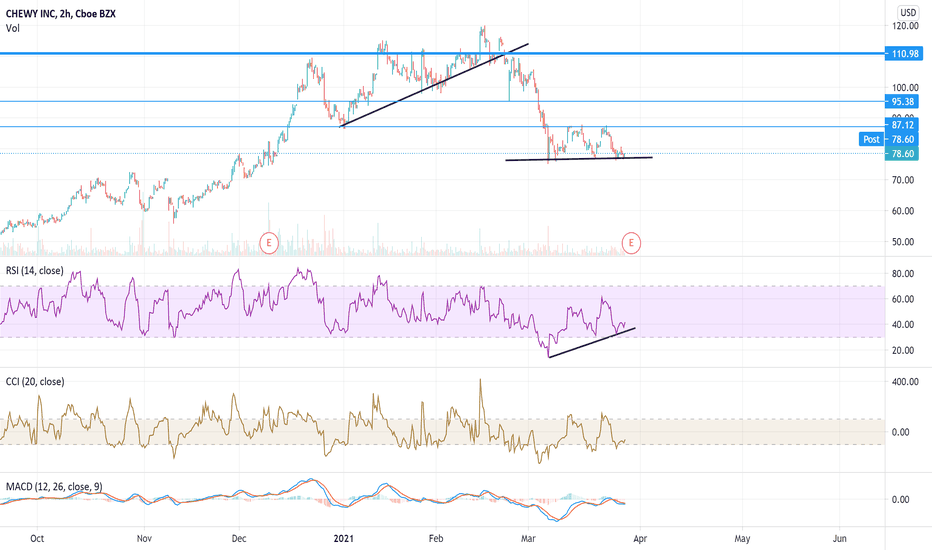Screen dimensions: 932x550
Task: Click the earnings E marker near December
Action: (269, 243)
